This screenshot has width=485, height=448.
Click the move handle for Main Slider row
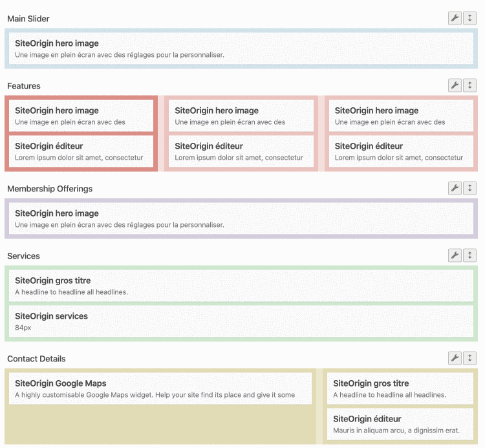pyautogui.click(x=470, y=18)
